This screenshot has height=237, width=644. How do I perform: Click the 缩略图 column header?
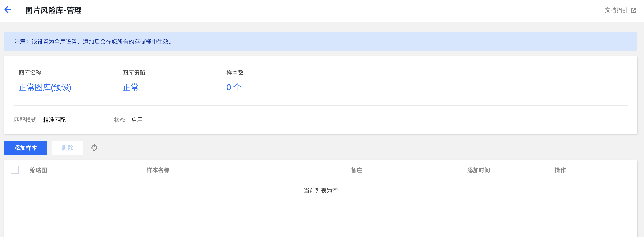[39, 170]
